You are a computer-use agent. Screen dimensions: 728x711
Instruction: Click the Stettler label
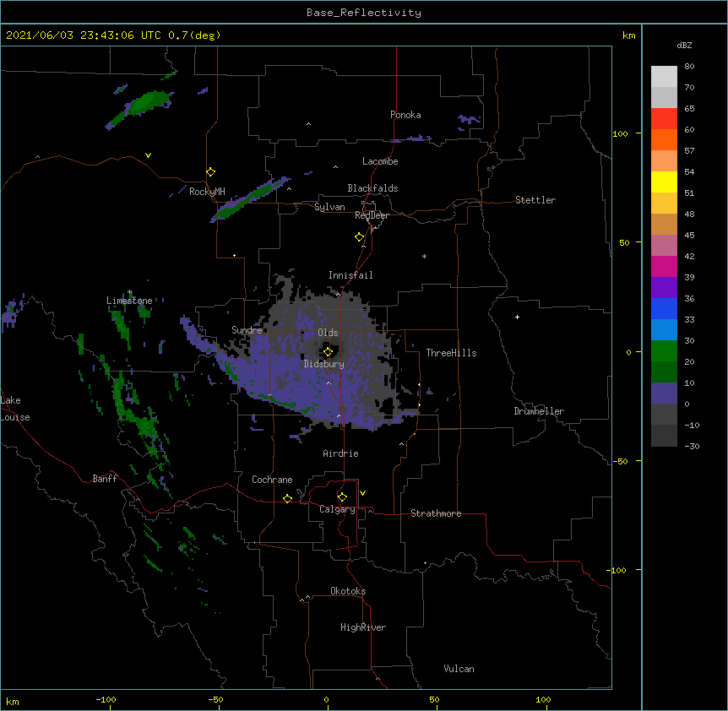(x=535, y=200)
